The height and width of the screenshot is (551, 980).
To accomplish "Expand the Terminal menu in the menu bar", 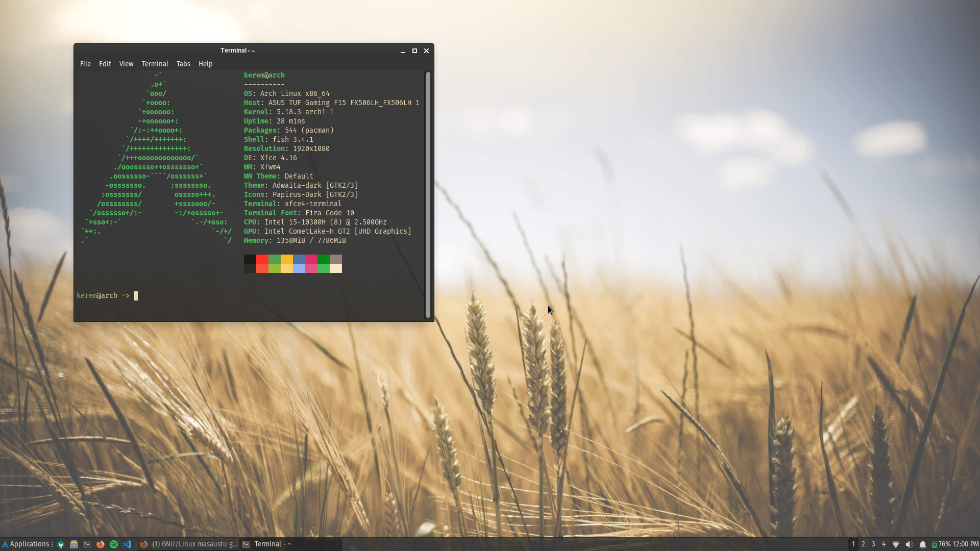I will (x=155, y=64).
